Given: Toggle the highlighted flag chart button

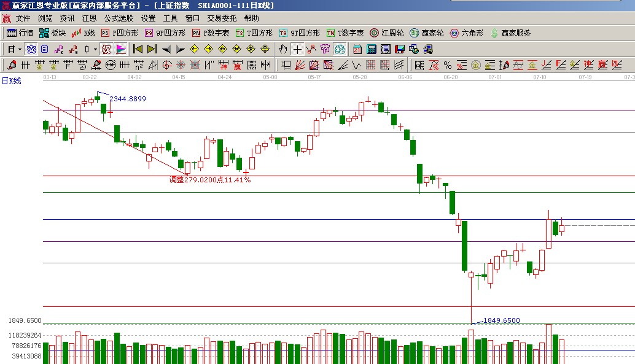Looking at the screenshot, I should [121, 49].
